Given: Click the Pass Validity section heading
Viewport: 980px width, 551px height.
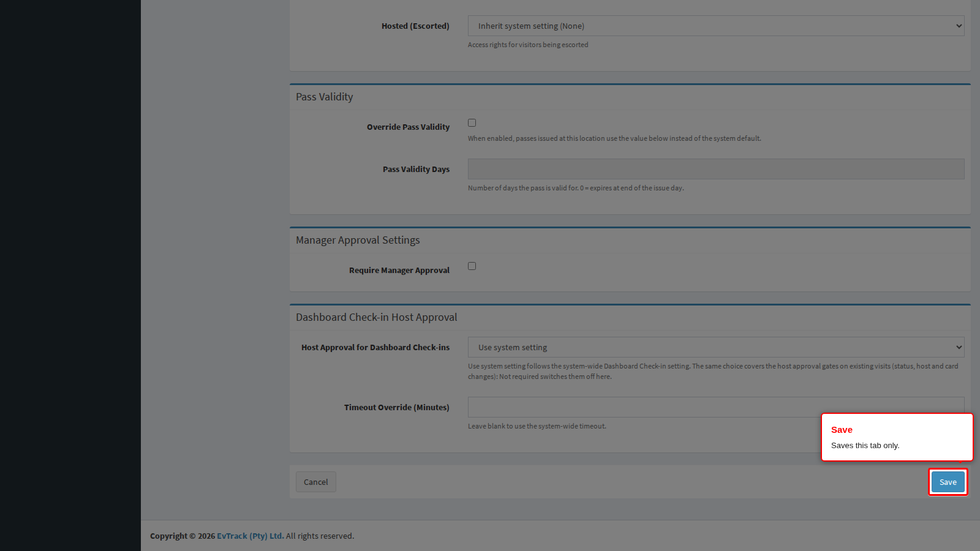Looking at the screenshot, I should point(325,97).
